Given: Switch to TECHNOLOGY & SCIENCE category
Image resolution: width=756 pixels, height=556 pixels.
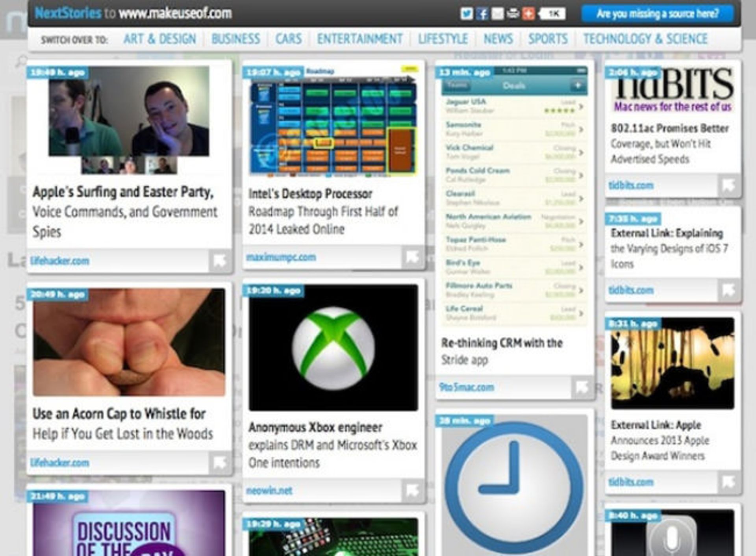Looking at the screenshot, I should (x=645, y=39).
